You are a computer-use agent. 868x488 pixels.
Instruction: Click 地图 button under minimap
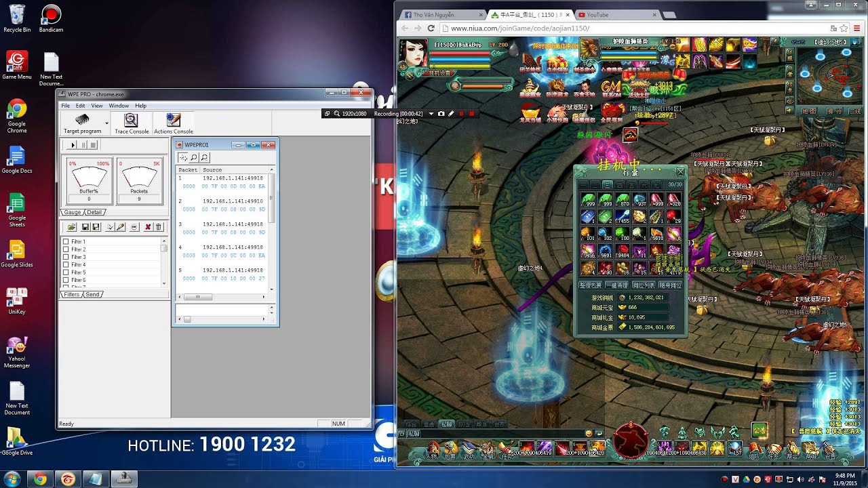pyautogui.click(x=809, y=110)
